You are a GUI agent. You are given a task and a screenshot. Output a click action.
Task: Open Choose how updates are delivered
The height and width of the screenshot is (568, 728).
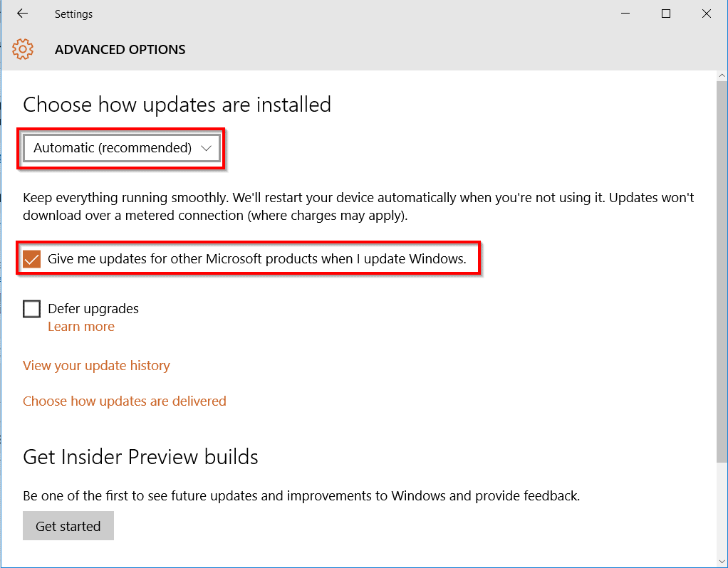(125, 401)
